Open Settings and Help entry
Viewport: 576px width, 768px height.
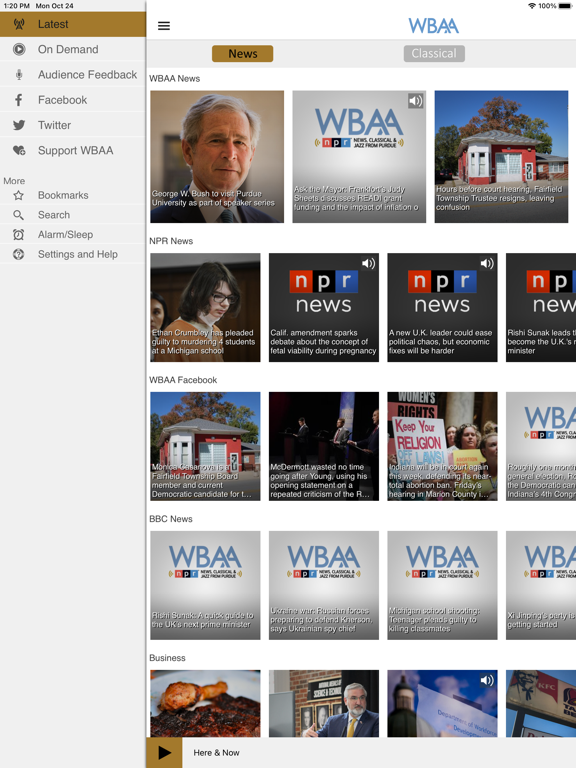point(73,254)
